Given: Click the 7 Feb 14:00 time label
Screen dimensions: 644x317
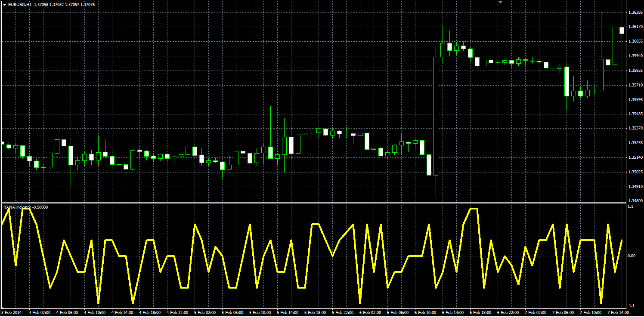Looking at the screenshot, I should coord(618,313).
